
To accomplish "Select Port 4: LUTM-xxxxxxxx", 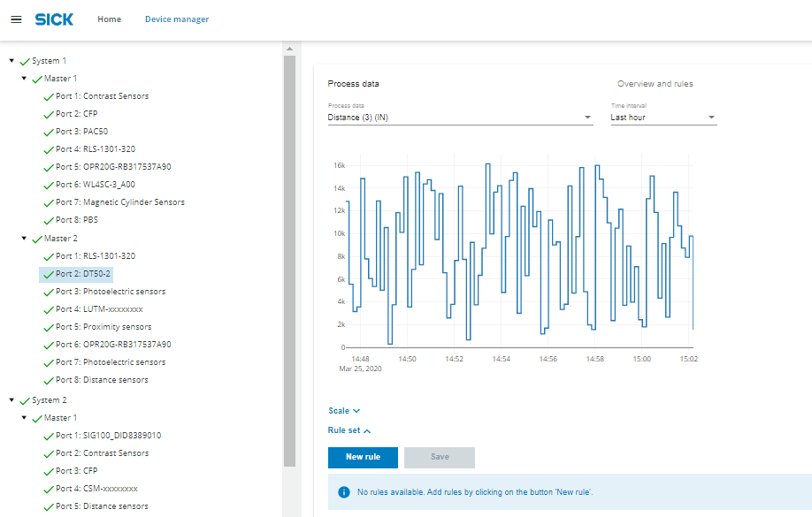I will point(99,309).
